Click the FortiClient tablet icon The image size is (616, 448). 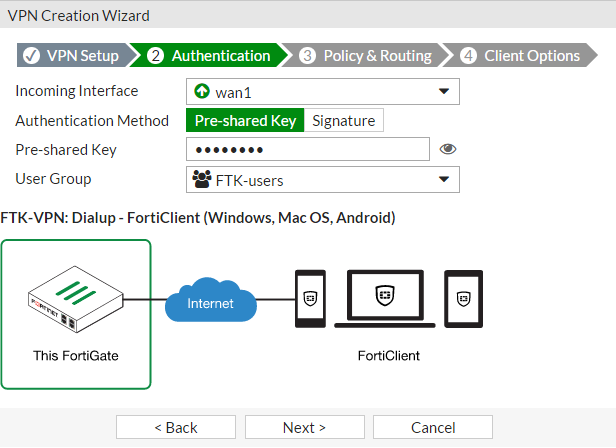(464, 299)
